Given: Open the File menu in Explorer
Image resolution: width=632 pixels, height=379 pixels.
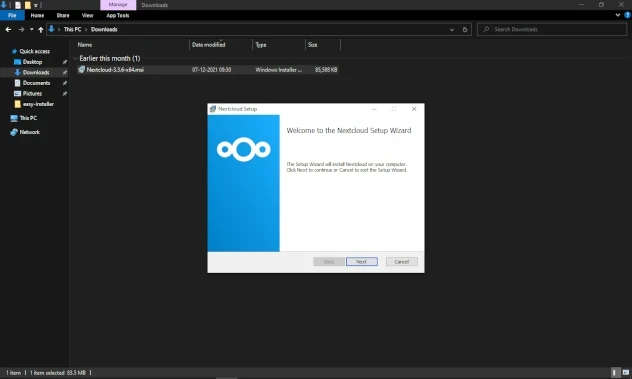Looking at the screenshot, I should pos(12,15).
